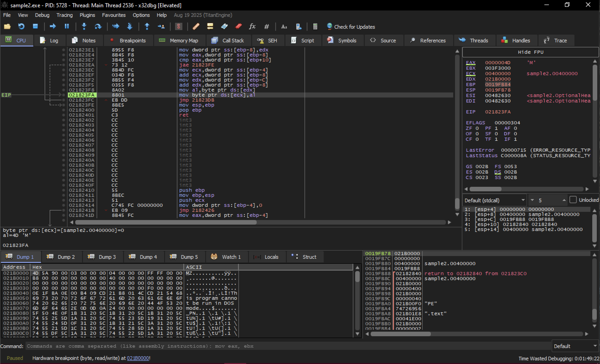Screen dimensions: 600x364
Task: Click the Hide FPU button
Action: tap(530, 52)
